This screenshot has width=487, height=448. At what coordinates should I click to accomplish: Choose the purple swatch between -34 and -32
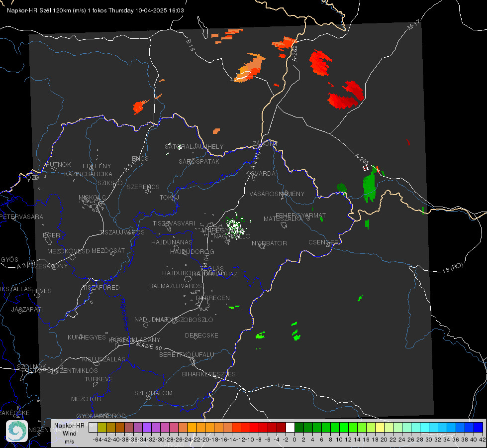(x=147, y=427)
